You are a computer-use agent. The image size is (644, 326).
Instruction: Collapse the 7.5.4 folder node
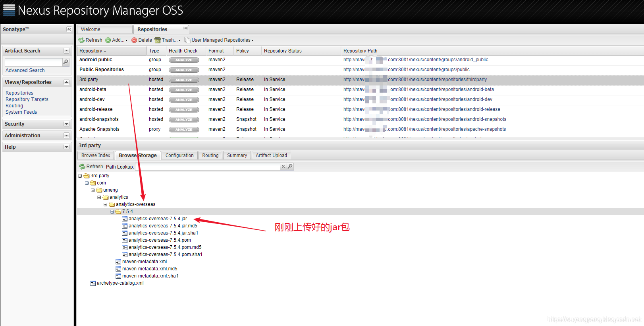pyautogui.click(x=112, y=212)
